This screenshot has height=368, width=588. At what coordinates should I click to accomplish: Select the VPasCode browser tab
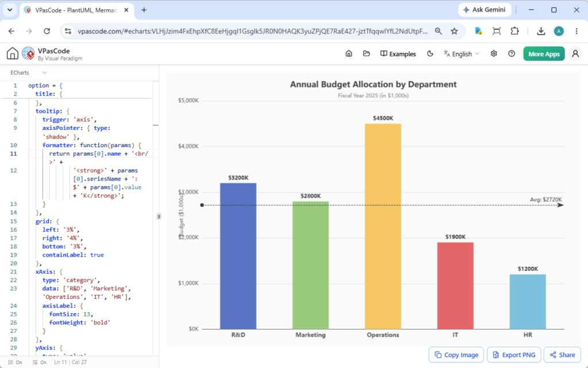point(76,10)
